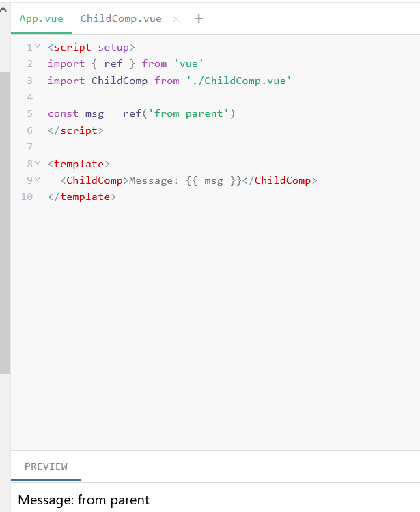Collapse the script block fold arrow on line 1
Viewport: 420px width, 512px height.
38,46
